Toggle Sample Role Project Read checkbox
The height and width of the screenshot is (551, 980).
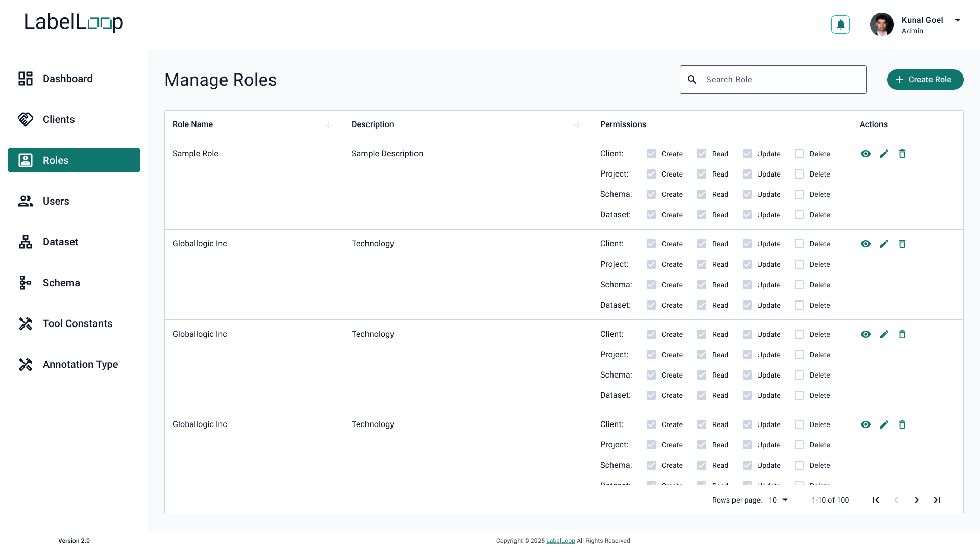pyautogui.click(x=702, y=174)
